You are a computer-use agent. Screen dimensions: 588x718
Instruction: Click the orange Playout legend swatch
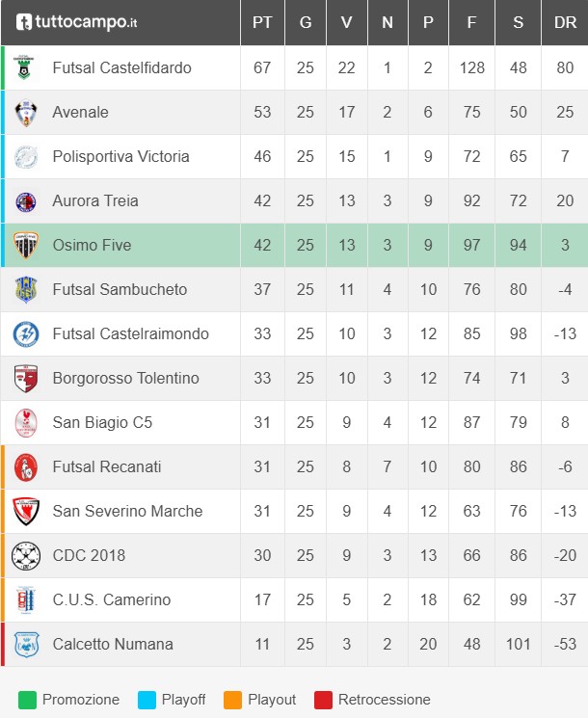(232, 700)
